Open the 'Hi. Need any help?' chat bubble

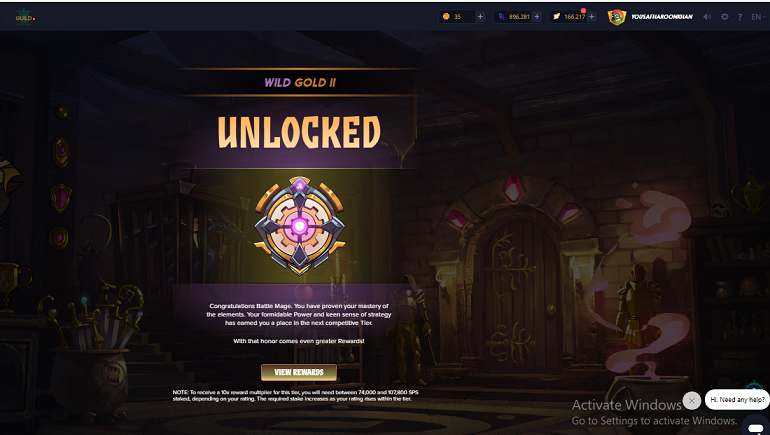[737, 400]
